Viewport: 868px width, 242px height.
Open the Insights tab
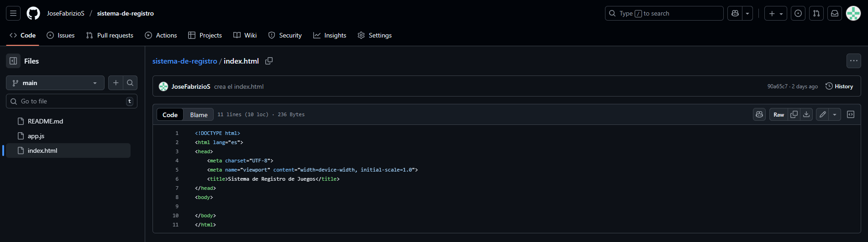coord(330,35)
